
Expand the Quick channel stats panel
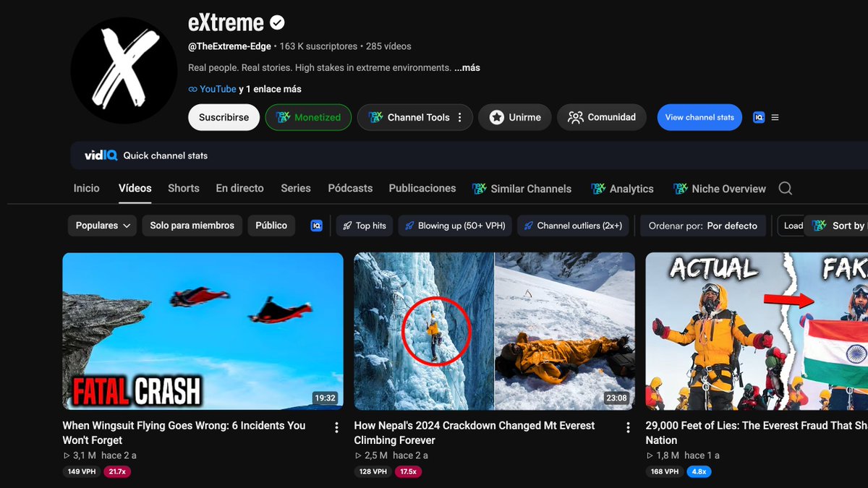pos(469,155)
